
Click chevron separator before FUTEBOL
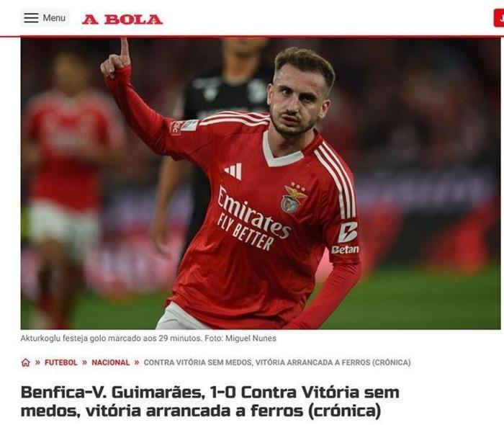37,362
